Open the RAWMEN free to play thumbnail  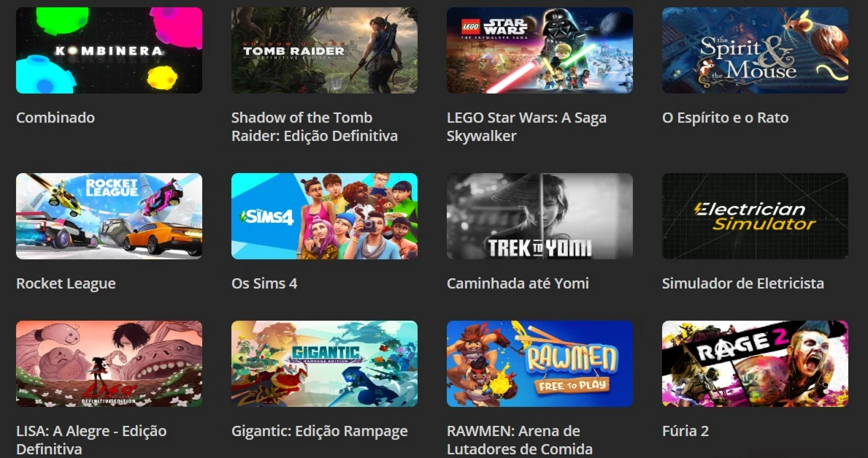[539, 364]
